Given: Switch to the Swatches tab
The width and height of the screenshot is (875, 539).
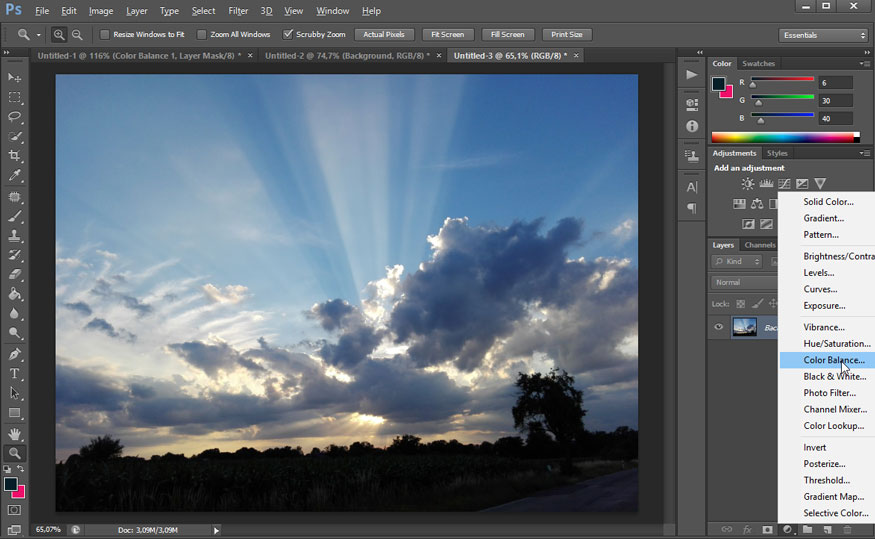Looking at the screenshot, I should click(x=758, y=63).
